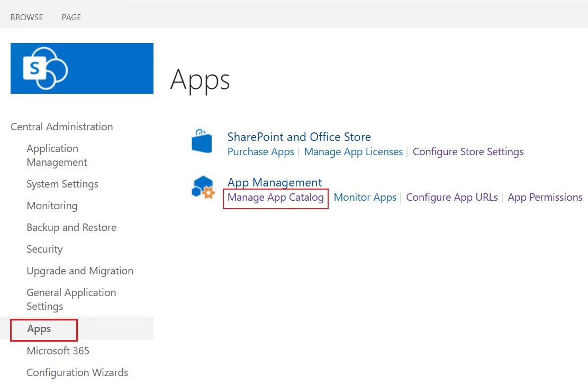Image resolution: width=588 pixels, height=384 pixels.
Task: Open Manage App Licenses
Action: pos(353,151)
